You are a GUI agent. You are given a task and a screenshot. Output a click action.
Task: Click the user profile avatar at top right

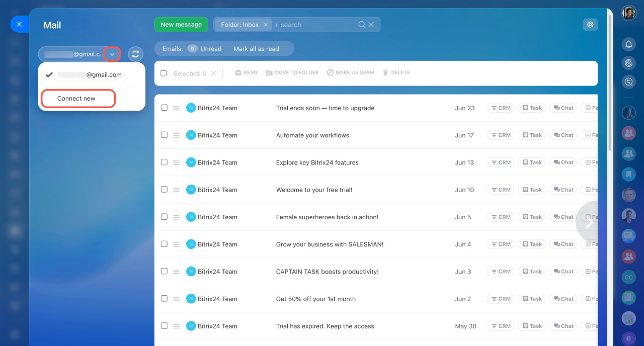pos(628,13)
